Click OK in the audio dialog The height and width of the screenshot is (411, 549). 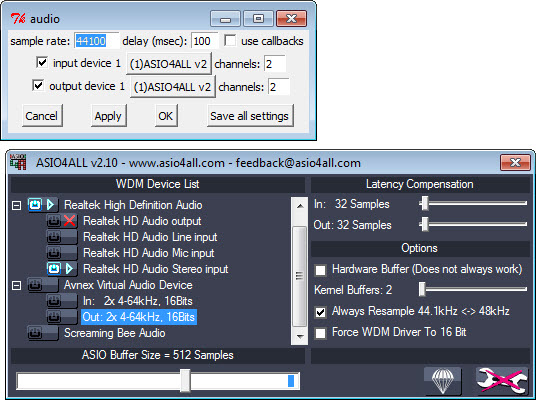coord(166,116)
